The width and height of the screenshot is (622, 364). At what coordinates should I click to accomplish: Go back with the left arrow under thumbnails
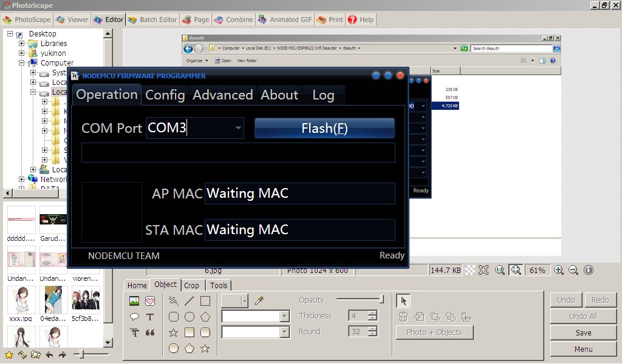click(49, 355)
